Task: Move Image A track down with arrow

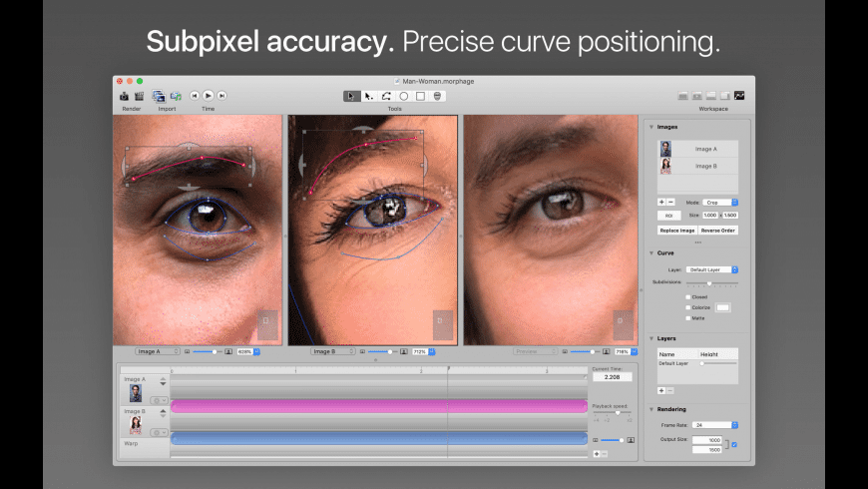Action: [163, 384]
